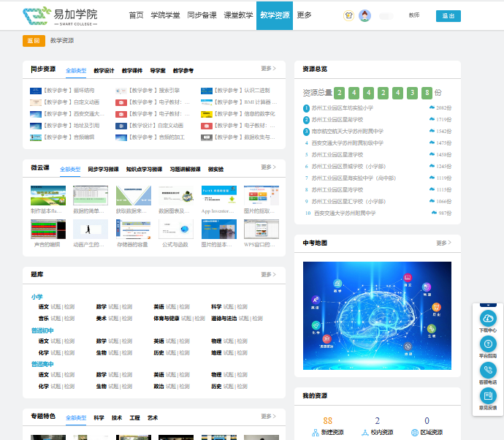The width and height of the screenshot is (504, 440).
Task: Click the 易加学院 logo
Action: pyautogui.click(x=60, y=15)
